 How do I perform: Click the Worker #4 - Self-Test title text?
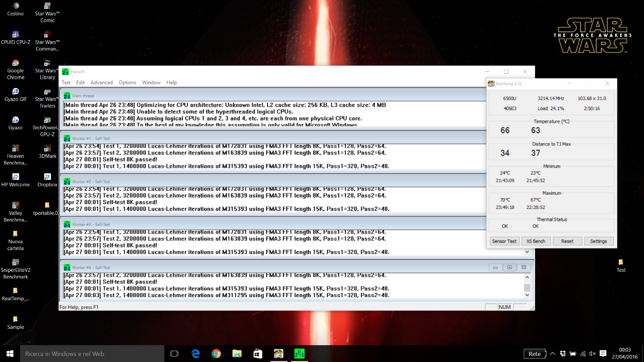[x=91, y=267]
